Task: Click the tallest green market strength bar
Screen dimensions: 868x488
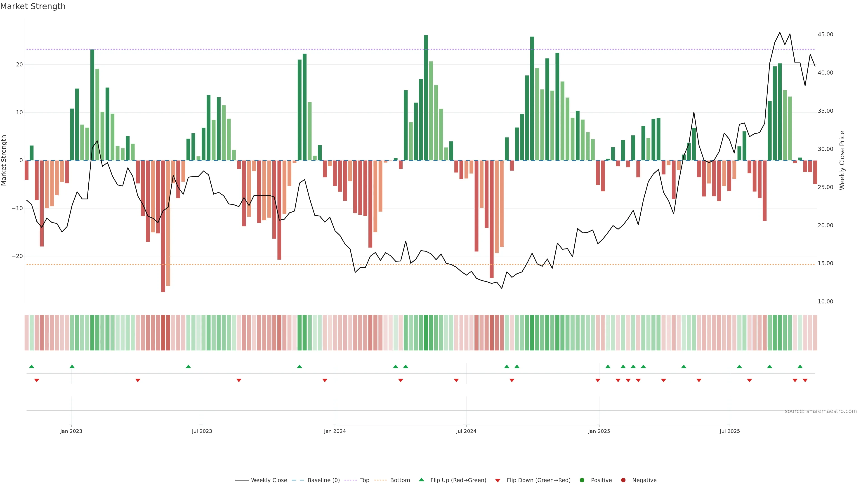Action: point(426,98)
